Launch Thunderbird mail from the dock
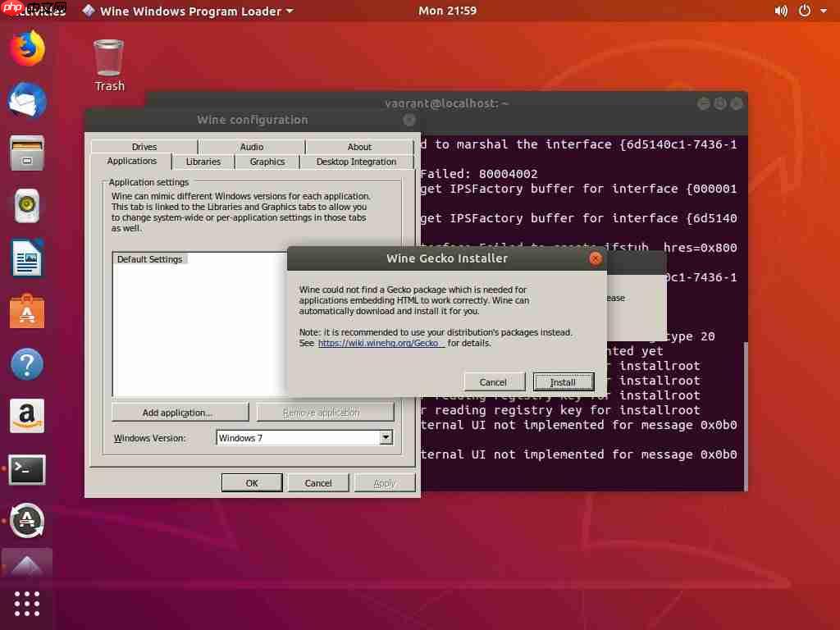The width and height of the screenshot is (840, 630). (x=27, y=101)
